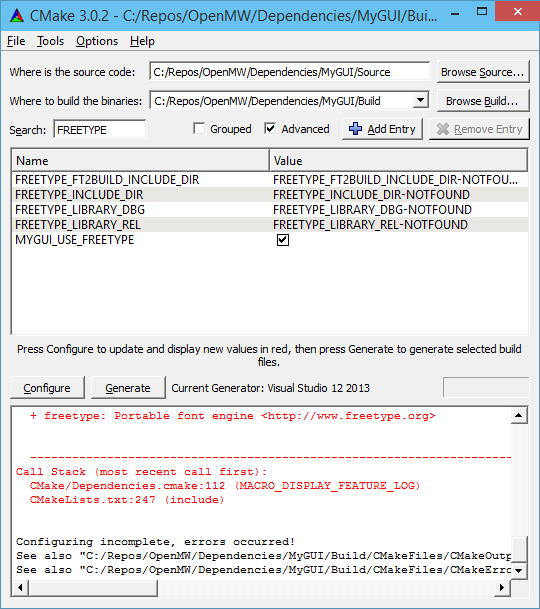Uncheck the MYGUI_USE_FREETYPE option
Image resolution: width=540 pixels, height=609 pixels.
coord(283,240)
